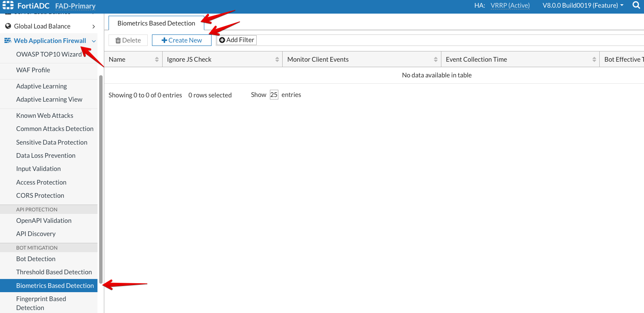Click the entries-per-page input showing 25
The image size is (644, 313).
[x=274, y=95]
